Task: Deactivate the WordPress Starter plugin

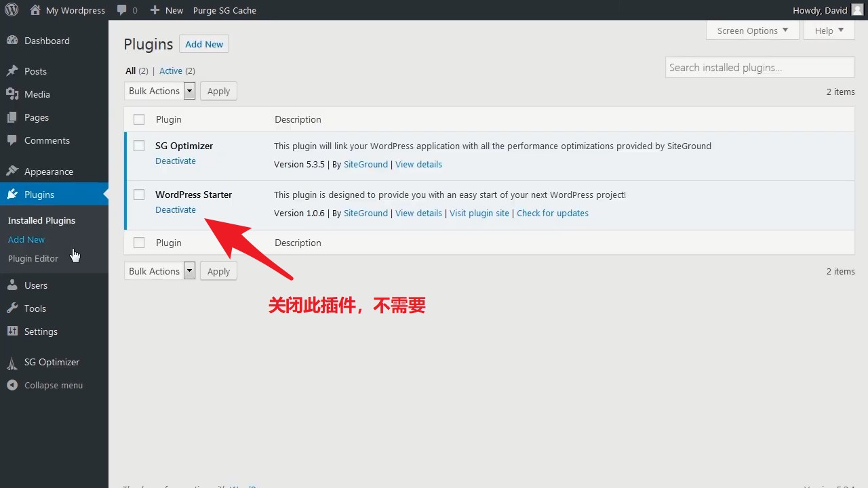Action: (176, 209)
